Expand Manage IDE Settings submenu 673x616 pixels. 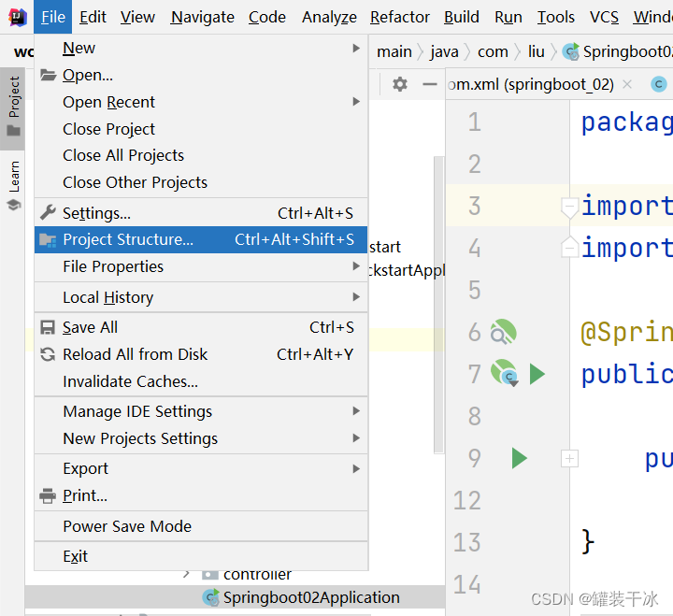click(x=201, y=411)
